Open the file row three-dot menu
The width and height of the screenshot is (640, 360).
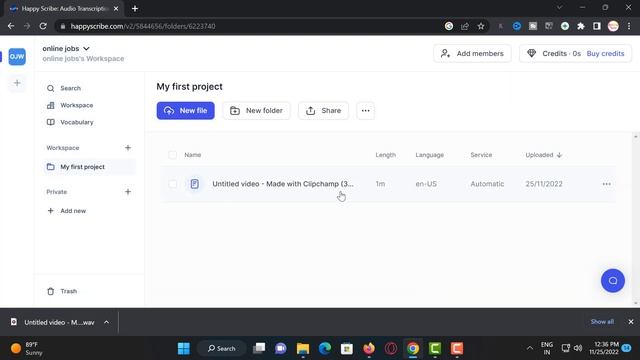tap(607, 184)
